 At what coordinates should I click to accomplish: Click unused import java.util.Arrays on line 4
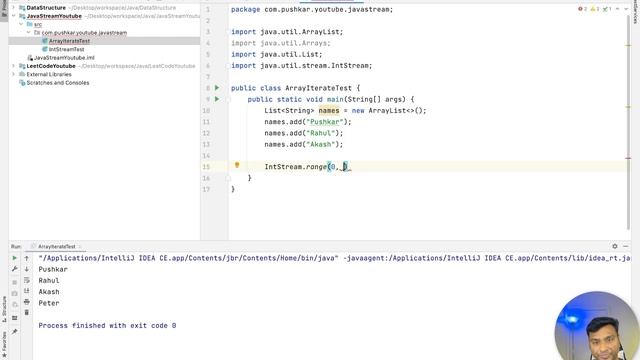click(281, 43)
